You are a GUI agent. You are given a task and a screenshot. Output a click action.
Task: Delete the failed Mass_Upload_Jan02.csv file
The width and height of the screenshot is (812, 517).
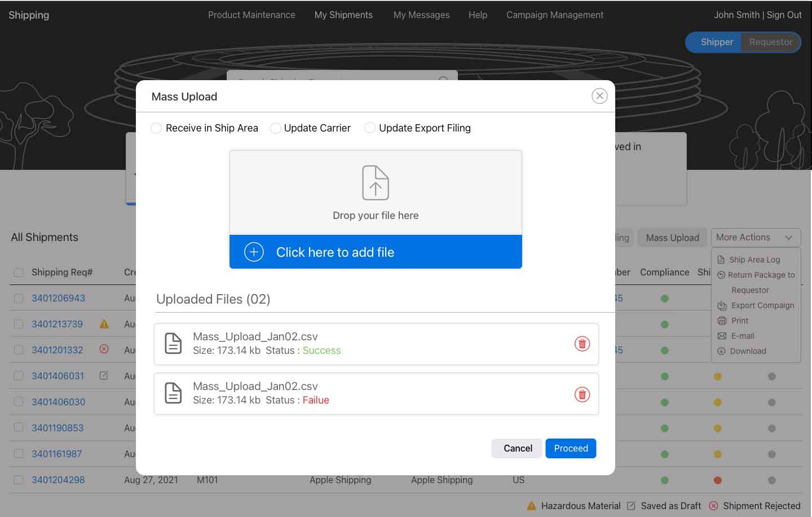(582, 394)
